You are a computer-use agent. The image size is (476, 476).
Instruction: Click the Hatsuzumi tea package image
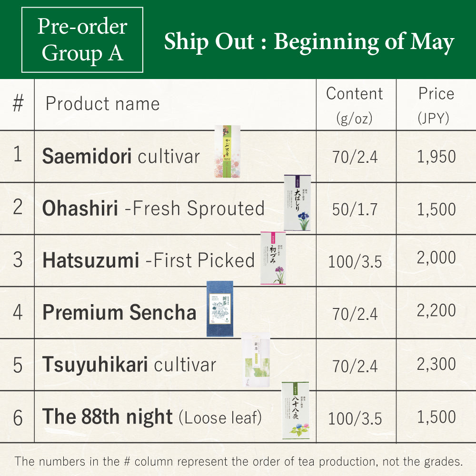273,258
